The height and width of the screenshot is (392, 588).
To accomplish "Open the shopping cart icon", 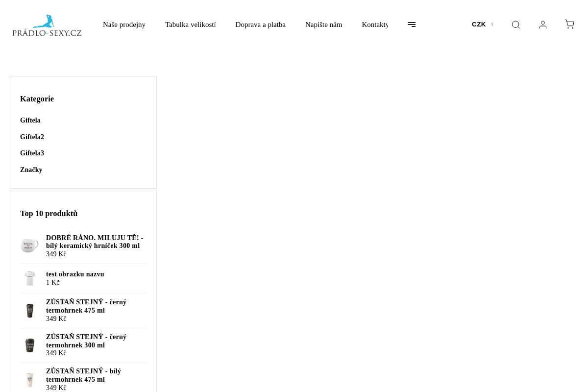I will point(569,24).
